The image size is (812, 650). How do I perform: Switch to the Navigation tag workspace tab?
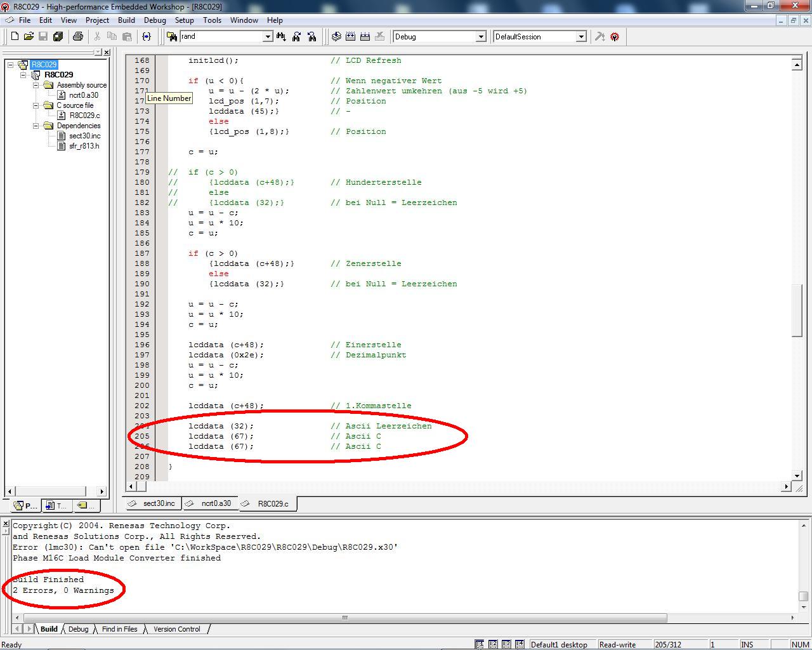88,505
